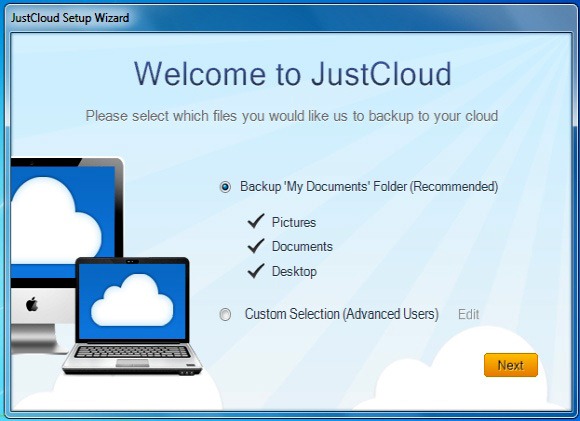Screen dimensions: 580x421
Task: Click the Pictures label
Action: (x=294, y=222)
